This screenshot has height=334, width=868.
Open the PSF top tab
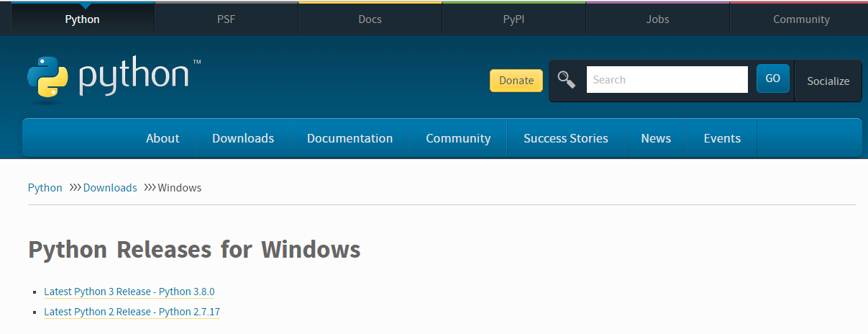pos(226,19)
